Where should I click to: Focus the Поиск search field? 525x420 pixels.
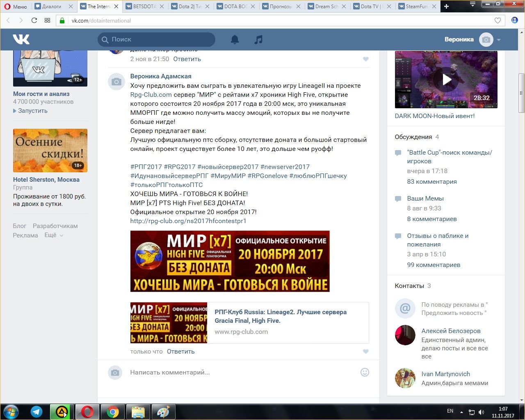[156, 39]
